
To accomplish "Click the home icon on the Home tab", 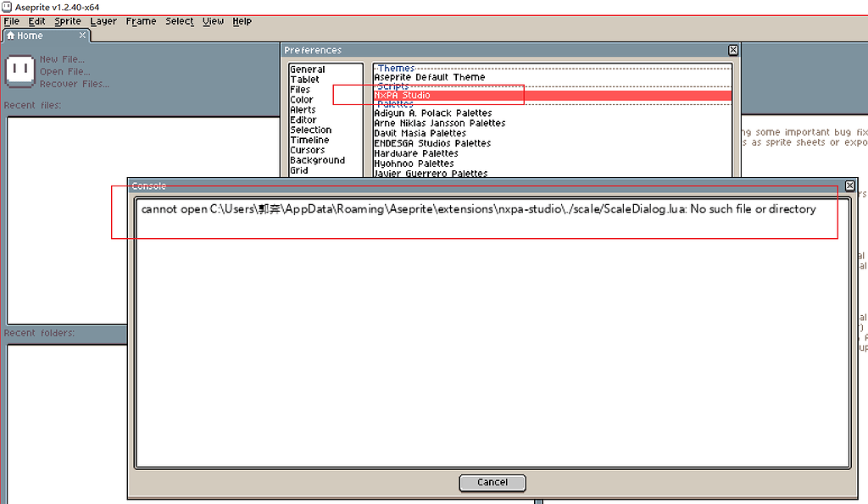I will point(9,36).
